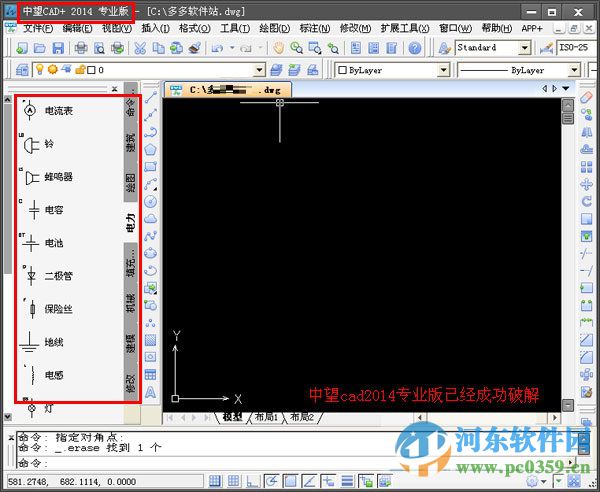Select the Erase tool in modify toolbar

586,98
